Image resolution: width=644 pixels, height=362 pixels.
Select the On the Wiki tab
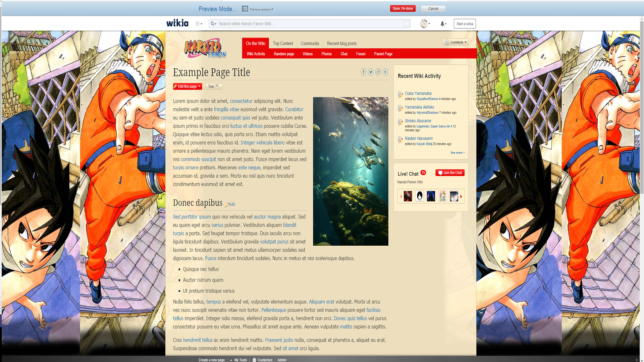click(x=255, y=44)
